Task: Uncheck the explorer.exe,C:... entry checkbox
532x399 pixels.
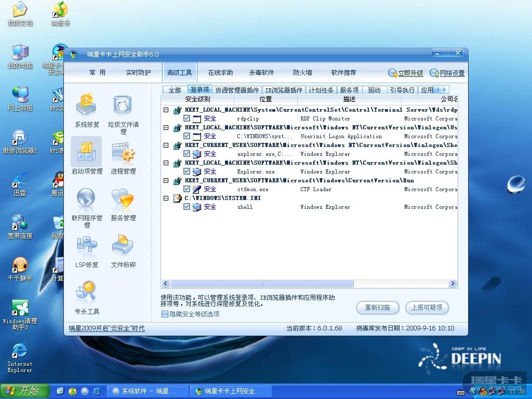Action: point(187,154)
